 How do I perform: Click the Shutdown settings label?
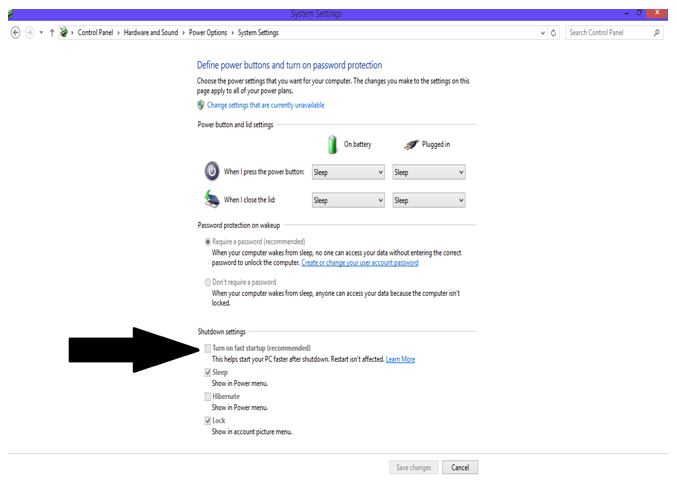click(221, 332)
